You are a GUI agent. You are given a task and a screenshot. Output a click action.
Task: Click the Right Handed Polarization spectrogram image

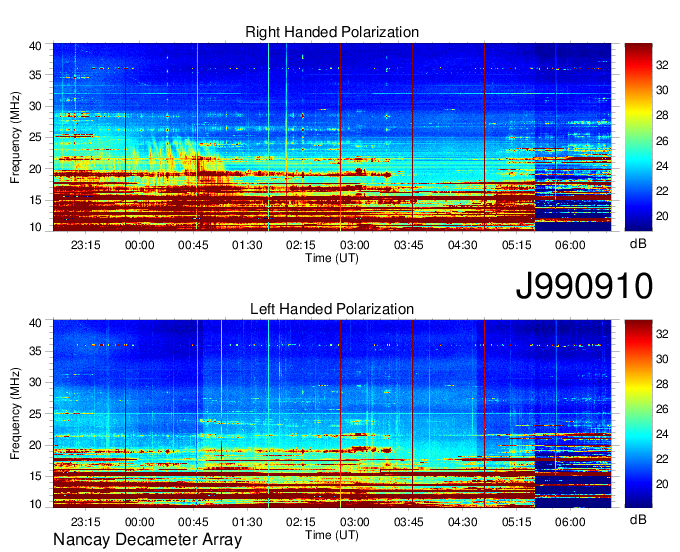[332, 137]
